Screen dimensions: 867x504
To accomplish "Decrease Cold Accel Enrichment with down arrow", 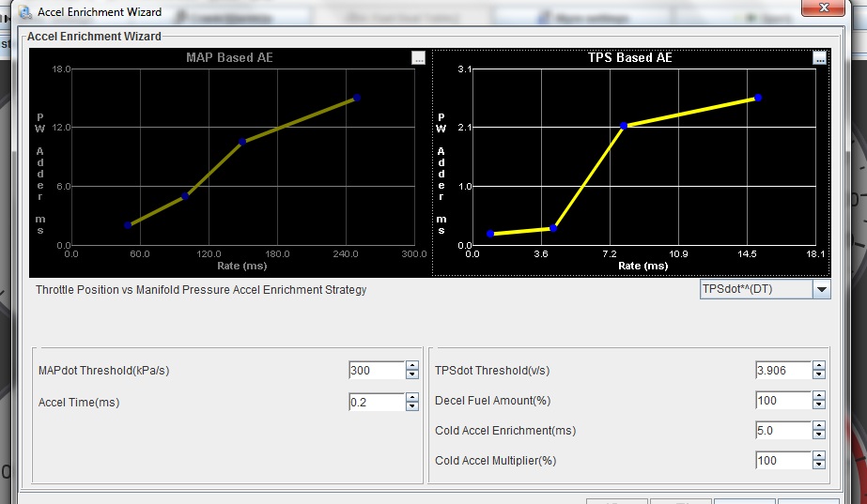I will pos(819,435).
